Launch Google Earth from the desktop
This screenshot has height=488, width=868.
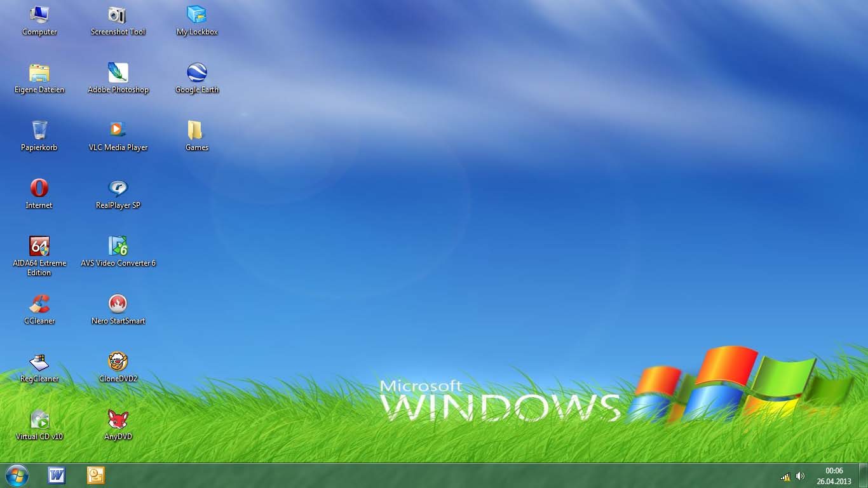click(x=197, y=72)
